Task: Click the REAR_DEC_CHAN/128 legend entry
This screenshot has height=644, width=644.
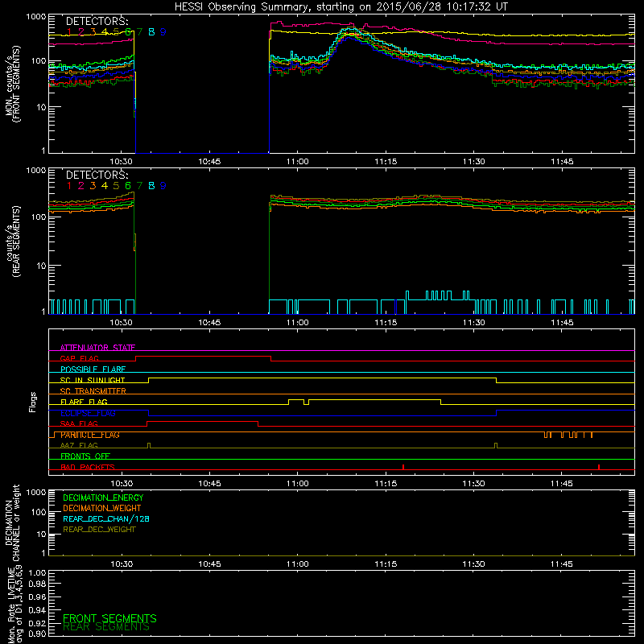Action: click(106, 518)
